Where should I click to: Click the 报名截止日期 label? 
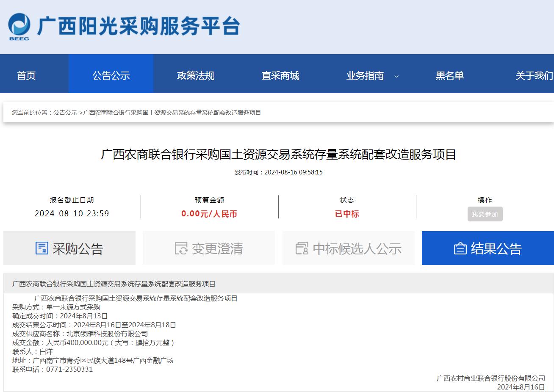point(72,200)
